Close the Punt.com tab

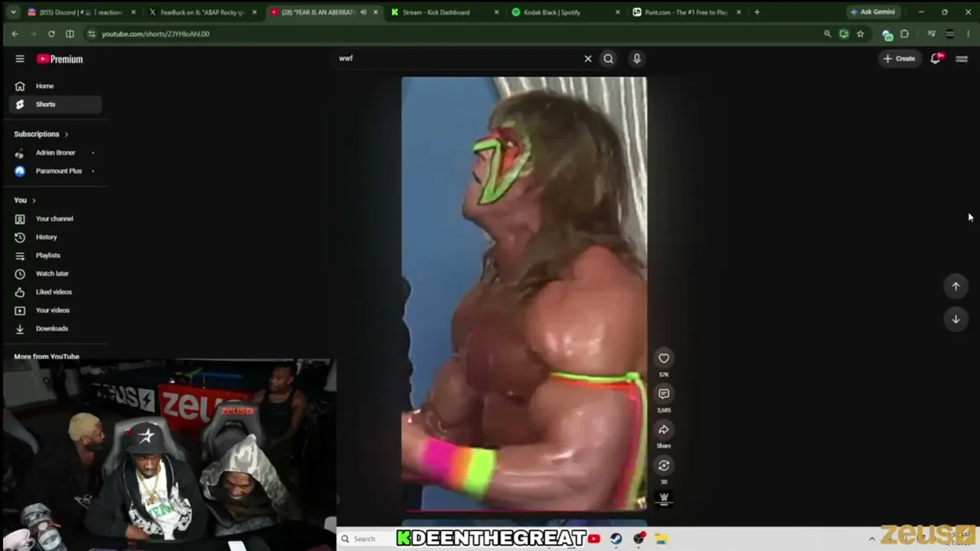coord(738,12)
